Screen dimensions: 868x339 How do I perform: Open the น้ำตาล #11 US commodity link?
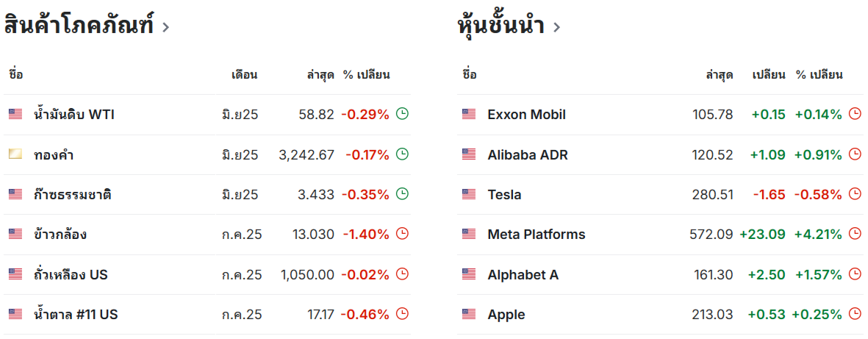point(75,314)
